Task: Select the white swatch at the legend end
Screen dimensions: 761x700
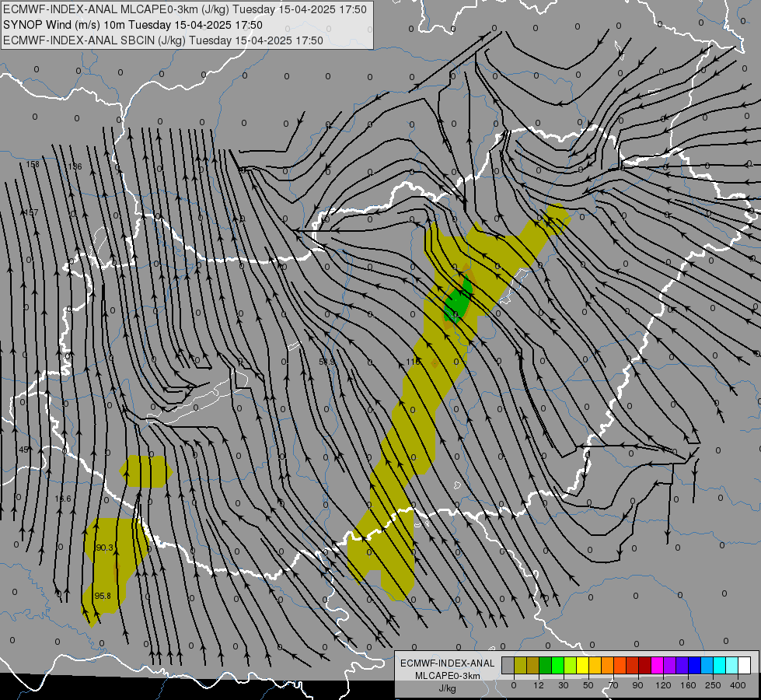Action: point(745,666)
